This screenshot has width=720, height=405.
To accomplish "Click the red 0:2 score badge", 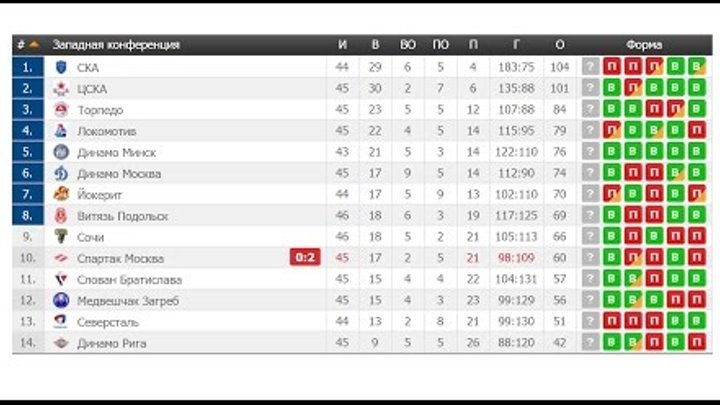I will 305,258.
